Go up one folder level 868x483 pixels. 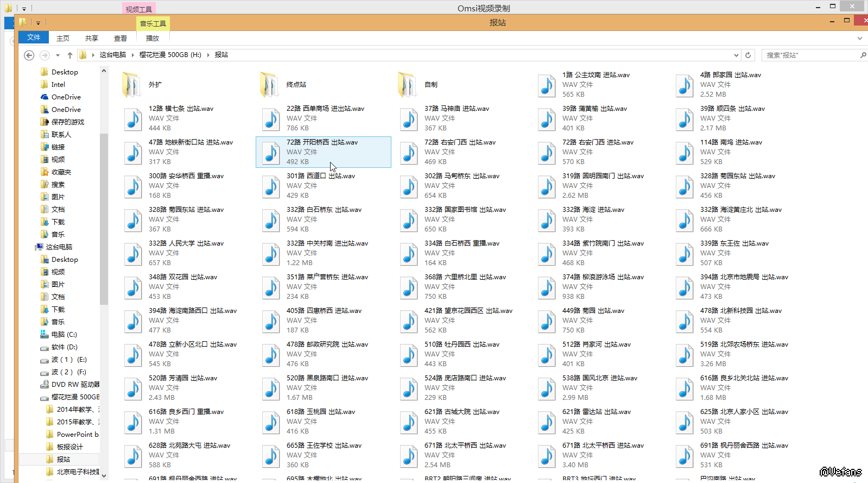pos(70,55)
